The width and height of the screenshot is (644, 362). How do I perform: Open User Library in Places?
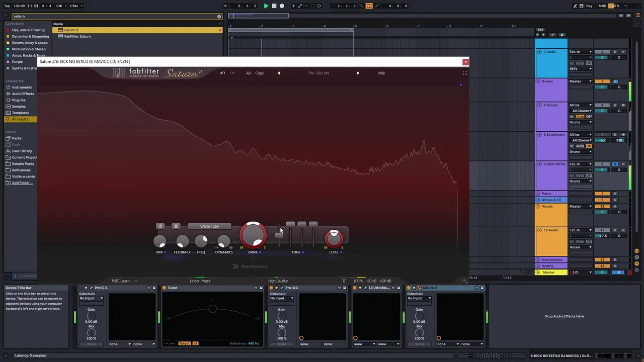(21, 151)
